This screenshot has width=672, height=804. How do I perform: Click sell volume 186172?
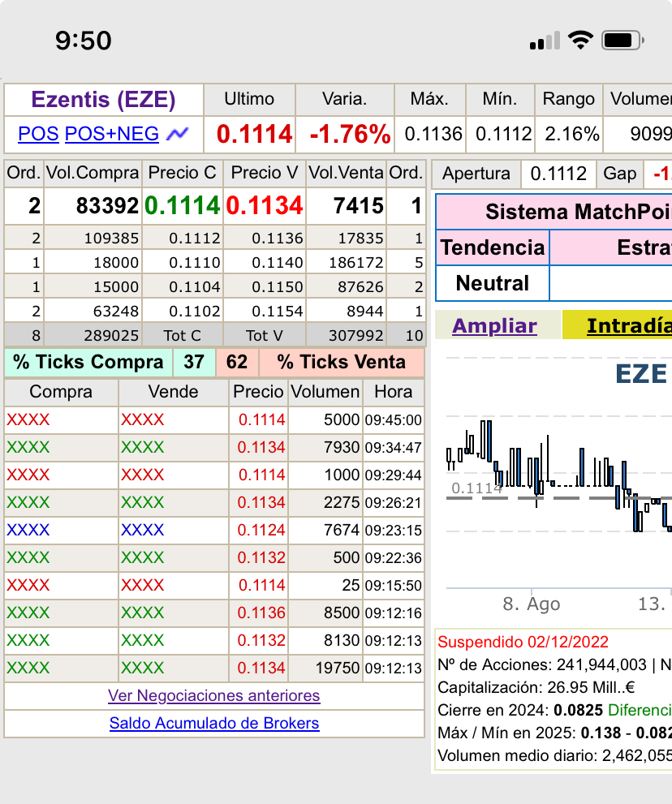pos(356,263)
